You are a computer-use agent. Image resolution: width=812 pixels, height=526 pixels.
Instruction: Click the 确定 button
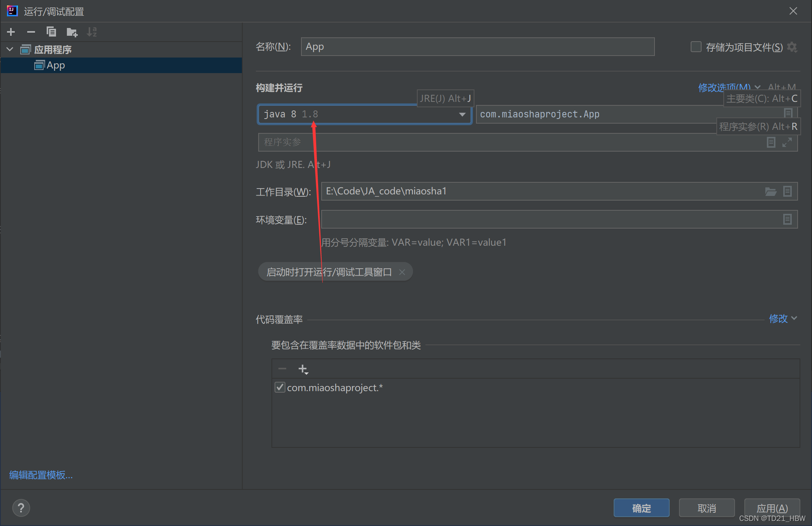pyautogui.click(x=641, y=508)
